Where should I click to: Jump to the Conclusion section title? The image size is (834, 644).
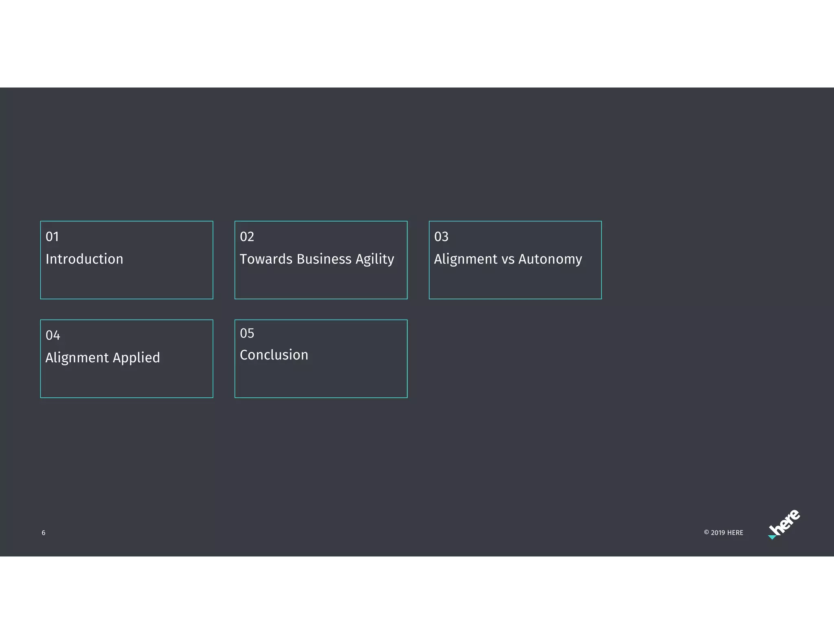[x=274, y=355]
